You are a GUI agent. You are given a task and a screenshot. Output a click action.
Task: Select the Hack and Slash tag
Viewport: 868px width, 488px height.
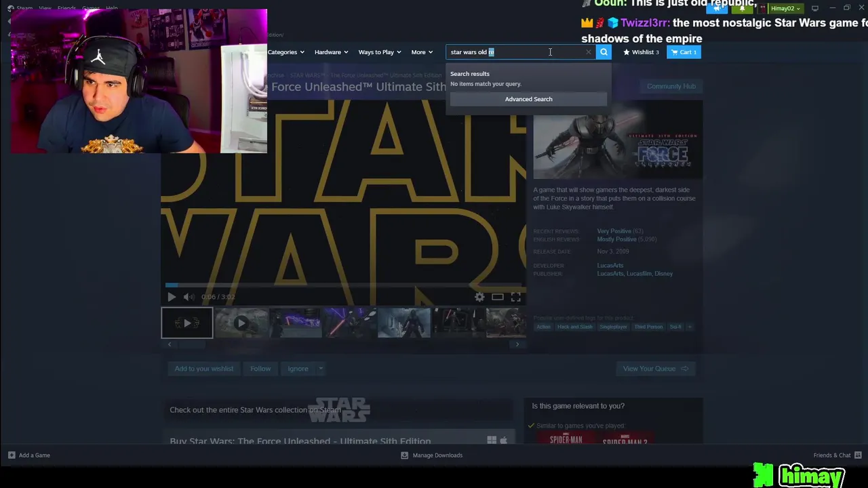[574, 327]
